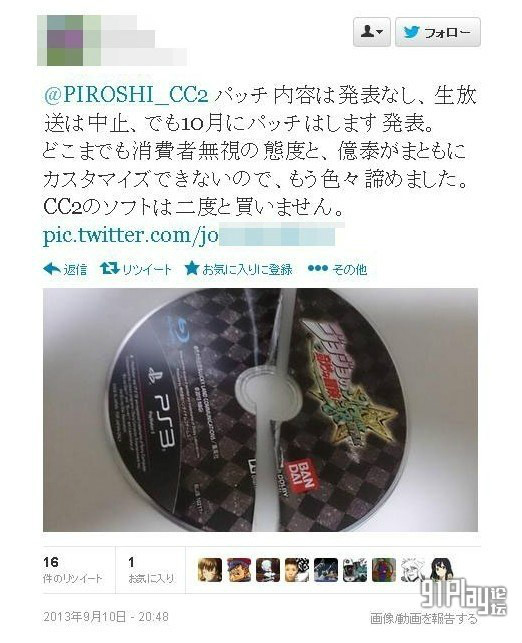The width and height of the screenshot is (522, 643).
Task: Click the first retweeter avatar with brown hair
Action: (210, 570)
